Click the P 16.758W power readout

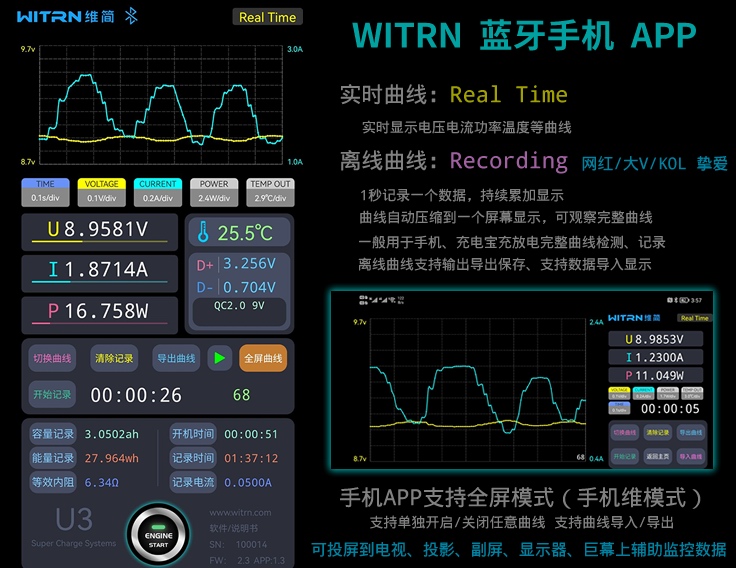[100, 314]
